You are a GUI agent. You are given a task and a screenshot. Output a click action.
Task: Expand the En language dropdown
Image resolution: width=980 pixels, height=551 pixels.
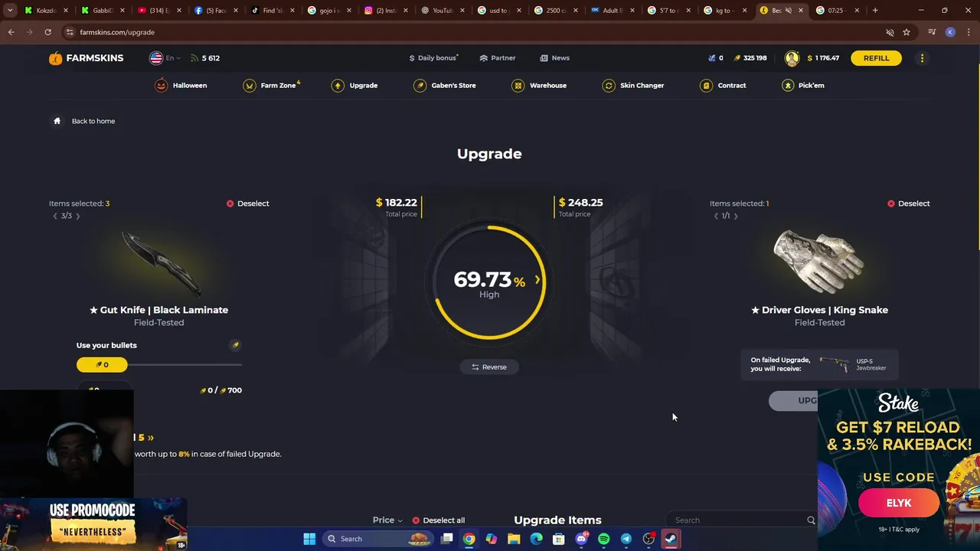pyautogui.click(x=165, y=58)
